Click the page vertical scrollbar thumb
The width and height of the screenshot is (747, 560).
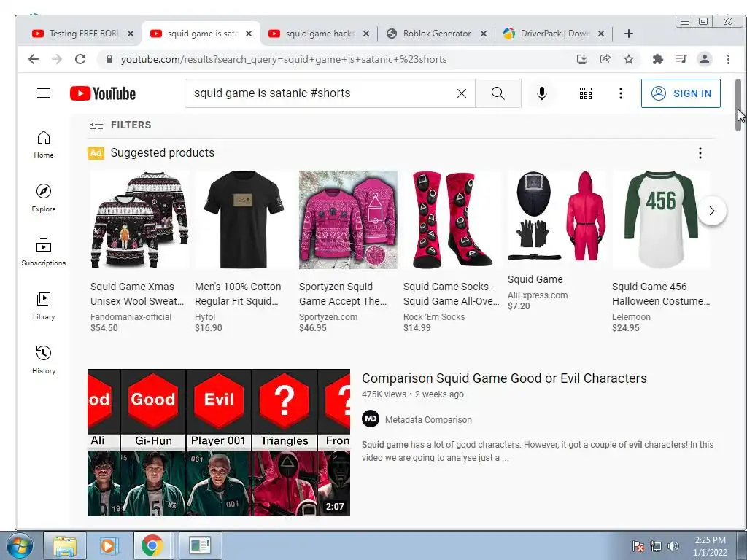tap(738, 105)
